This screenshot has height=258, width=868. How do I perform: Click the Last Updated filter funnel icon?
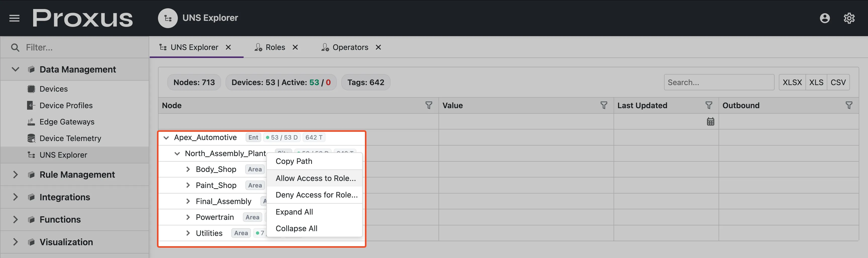pyautogui.click(x=709, y=105)
